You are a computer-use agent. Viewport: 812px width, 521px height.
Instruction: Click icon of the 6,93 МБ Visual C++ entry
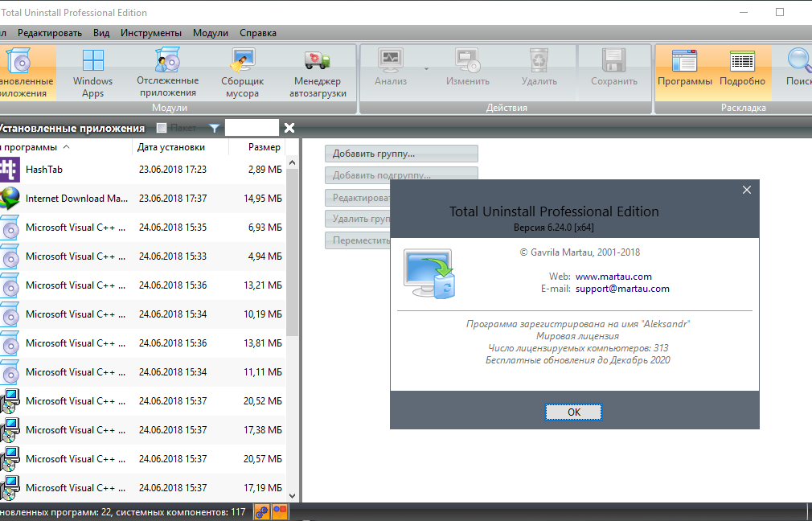[x=10, y=228]
